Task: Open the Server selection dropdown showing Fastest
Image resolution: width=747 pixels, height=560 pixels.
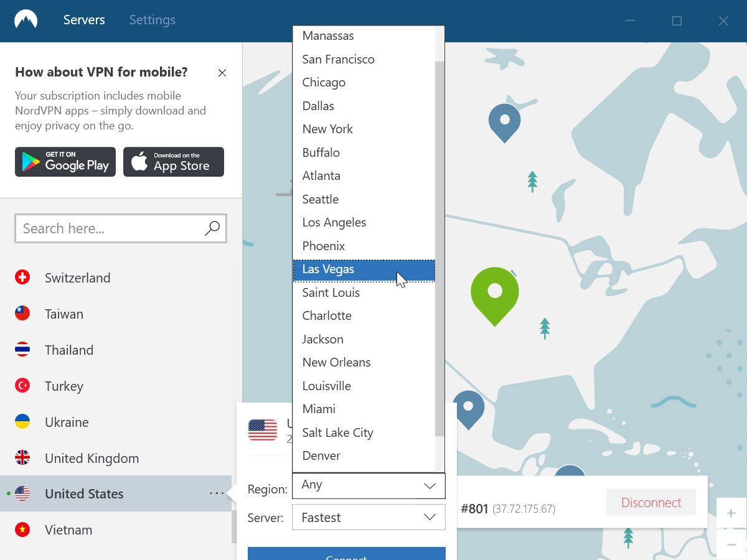Action: click(x=369, y=517)
